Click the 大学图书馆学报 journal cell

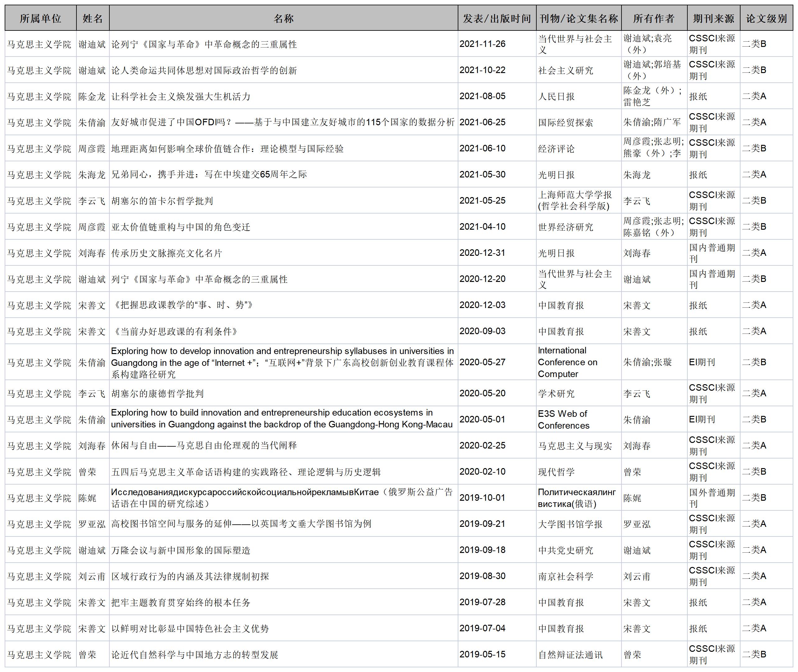point(570,524)
